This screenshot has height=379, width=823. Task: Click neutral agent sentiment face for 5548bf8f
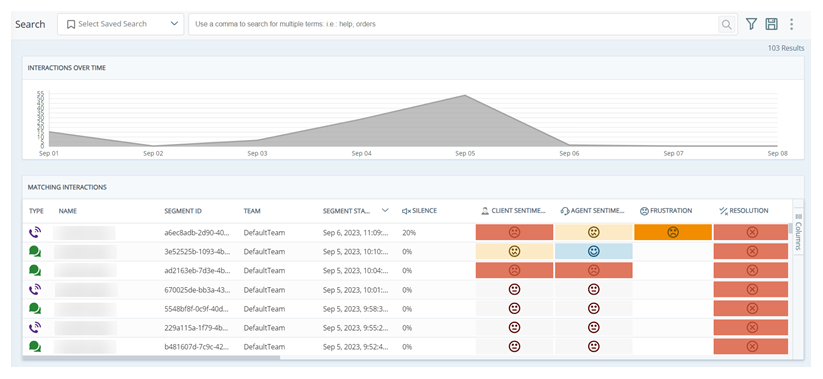click(x=594, y=308)
